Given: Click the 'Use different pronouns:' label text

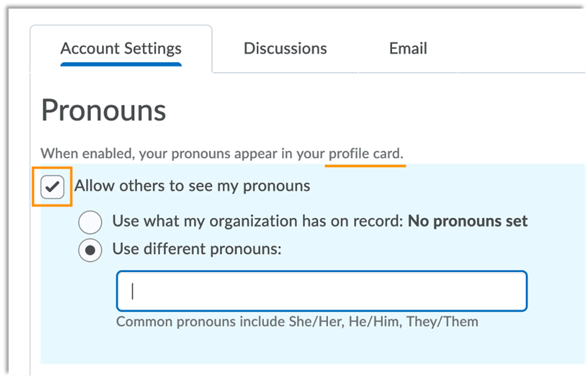Looking at the screenshot, I should coord(197,249).
